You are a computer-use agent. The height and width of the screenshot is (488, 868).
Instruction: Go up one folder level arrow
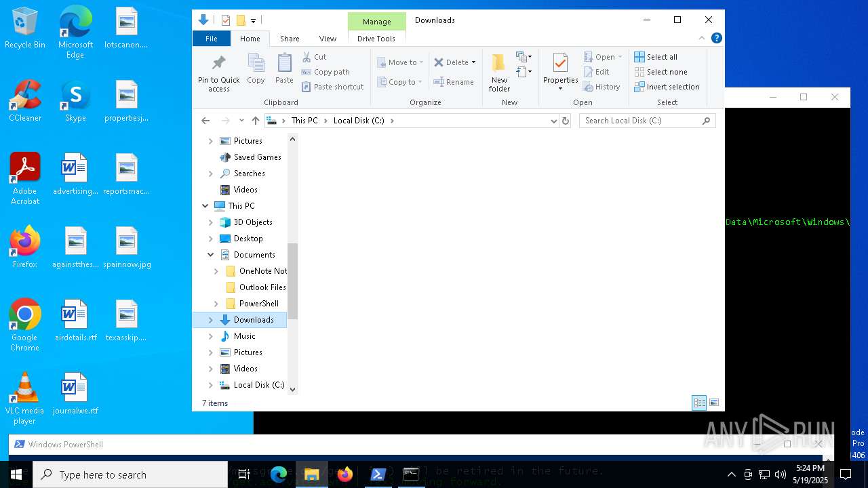click(255, 121)
